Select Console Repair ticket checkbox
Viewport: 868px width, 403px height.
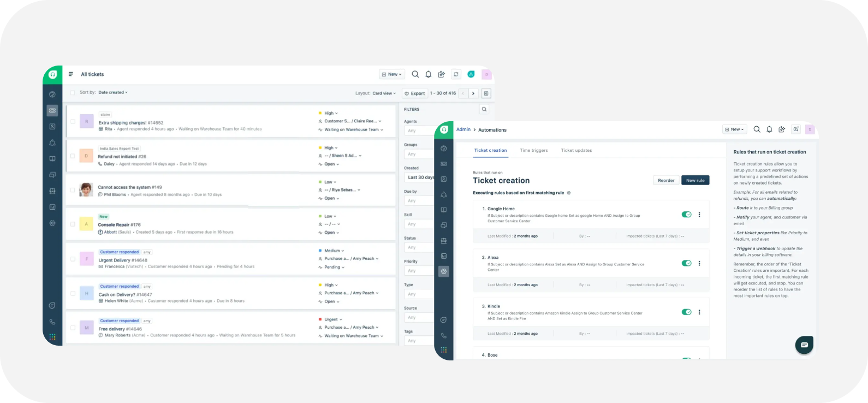(73, 224)
